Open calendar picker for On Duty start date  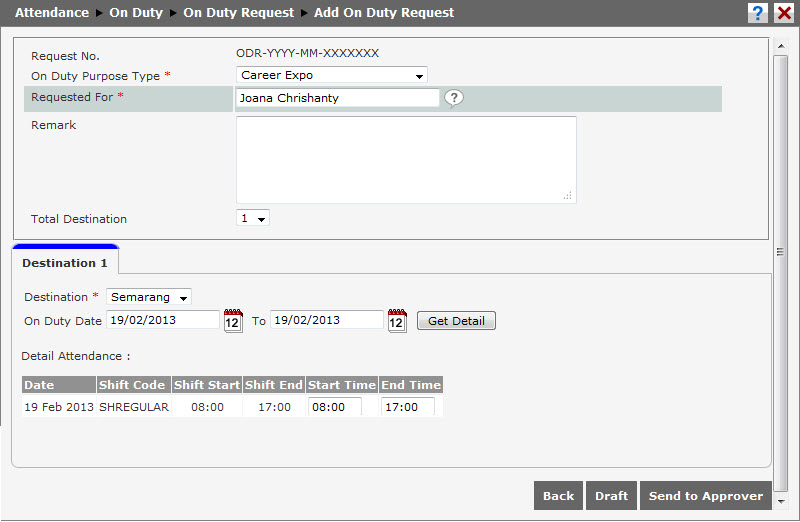233,321
